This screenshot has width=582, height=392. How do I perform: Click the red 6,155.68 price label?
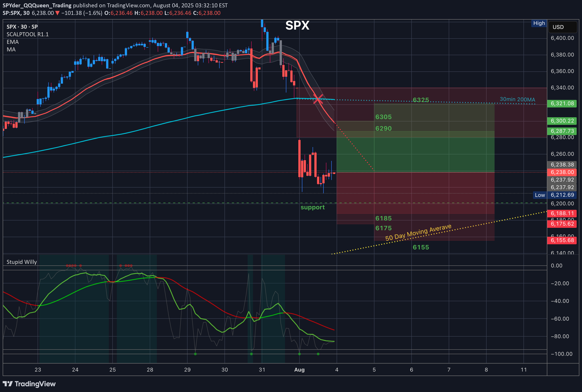click(562, 240)
